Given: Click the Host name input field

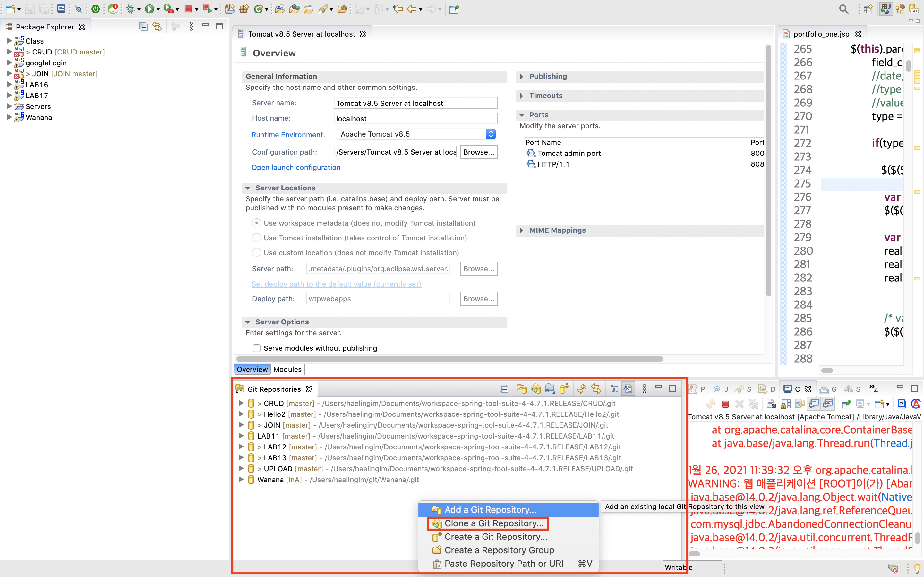Looking at the screenshot, I should coord(415,118).
